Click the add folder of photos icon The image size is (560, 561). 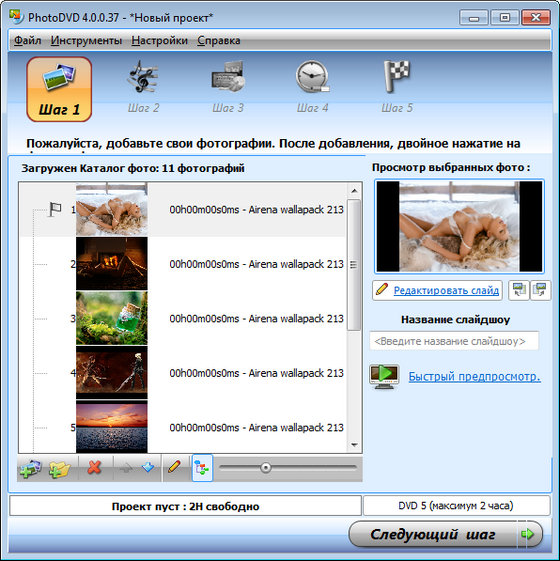click(x=60, y=468)
